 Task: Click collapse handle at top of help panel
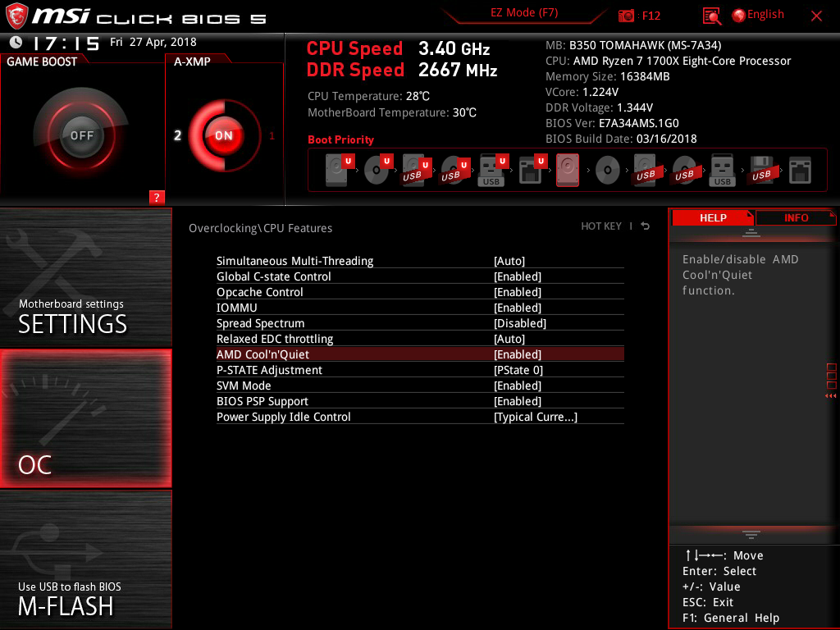pyautogui.click(x=751, y=232)
